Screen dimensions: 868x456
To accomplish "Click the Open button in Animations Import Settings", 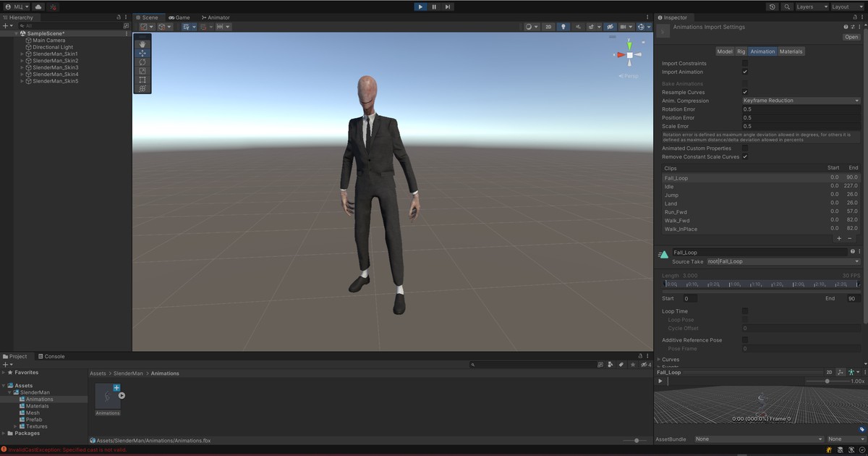I will (851, 36).
